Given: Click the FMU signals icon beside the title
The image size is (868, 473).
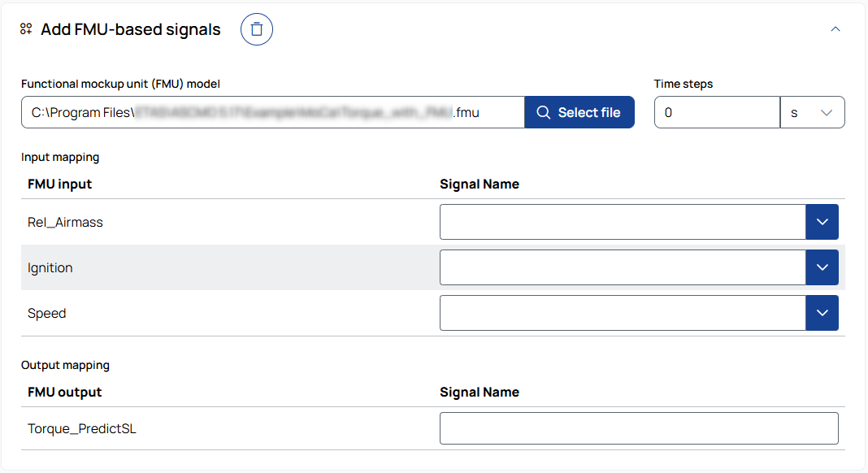Looking at the screenshot, I should click(26, 29).
